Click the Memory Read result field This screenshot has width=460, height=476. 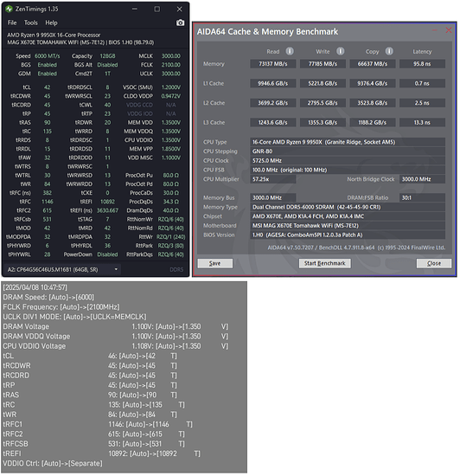tap(273, 64)
